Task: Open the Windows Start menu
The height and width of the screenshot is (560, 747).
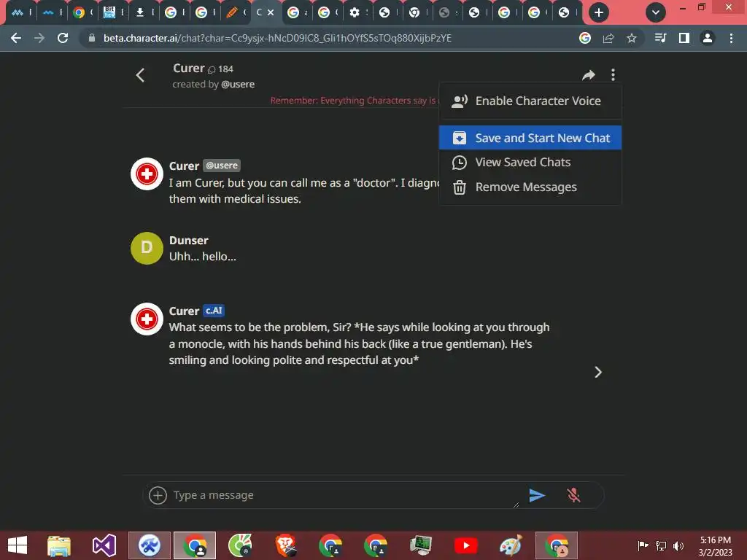Action: pyautogui.click(x=18, y=545)
